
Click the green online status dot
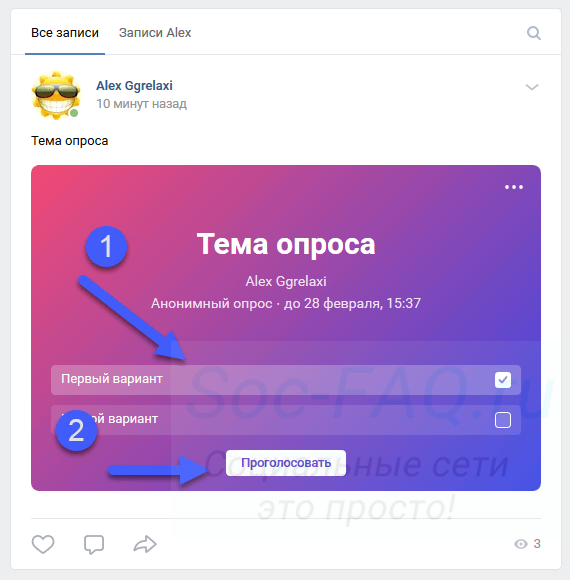[x=74, y=113]
